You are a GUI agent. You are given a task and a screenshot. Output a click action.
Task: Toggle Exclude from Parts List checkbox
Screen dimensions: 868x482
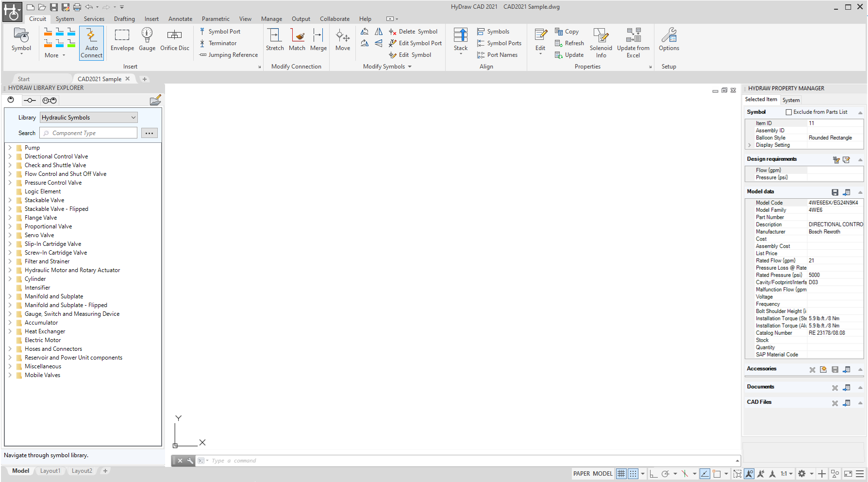pyautogui.click(x=789, y=112)
